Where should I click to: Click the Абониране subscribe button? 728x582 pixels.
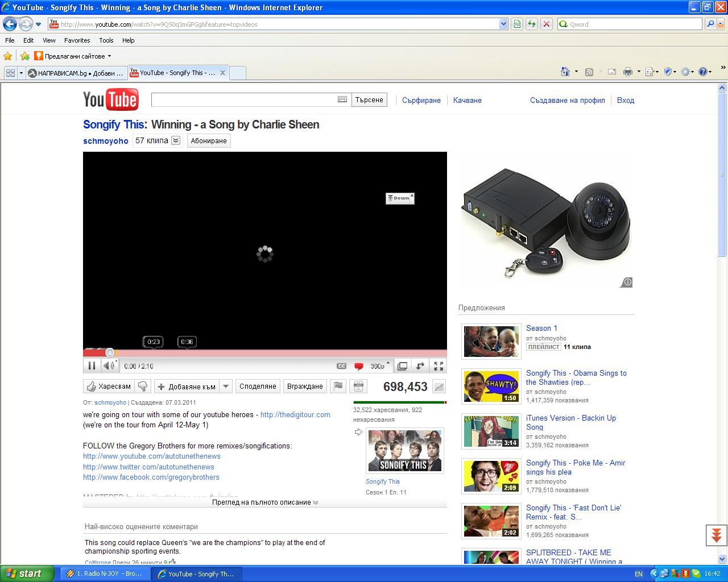[x=209, y=141]
